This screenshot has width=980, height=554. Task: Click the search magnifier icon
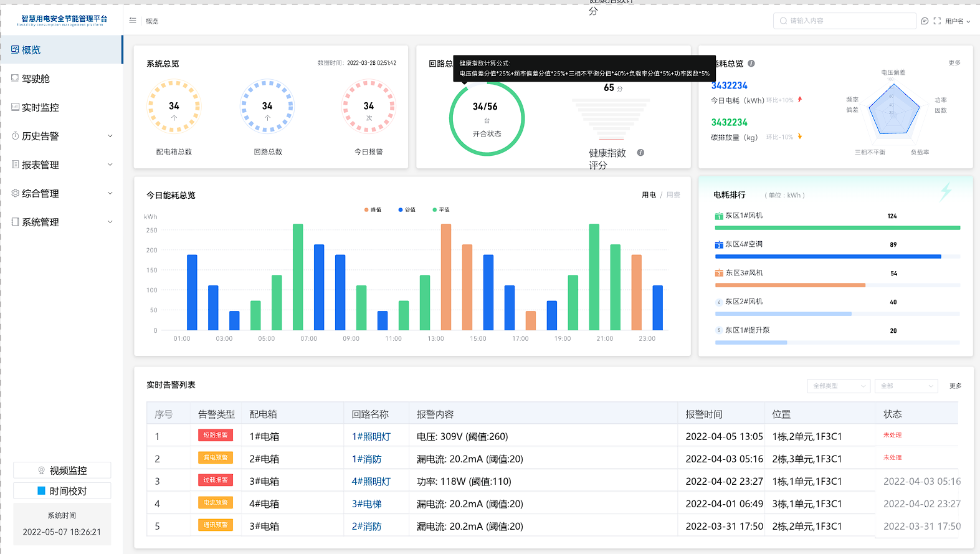click(x=784, y=21)
